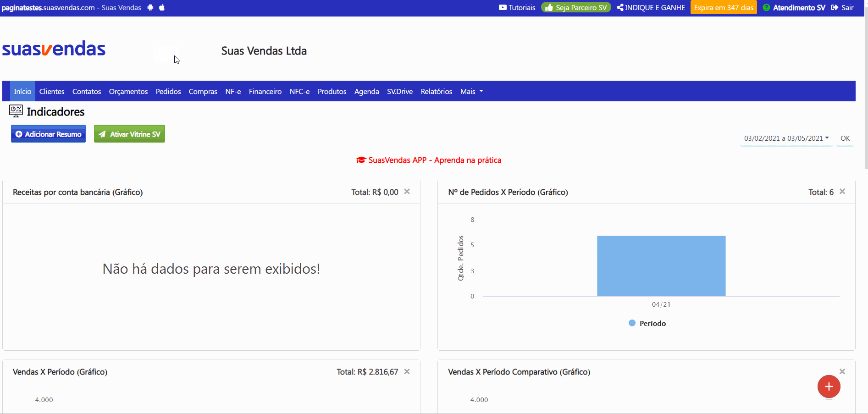Dismiss the Receitas por conta bancária panel
868x414 pixels.
pos(407,192)
